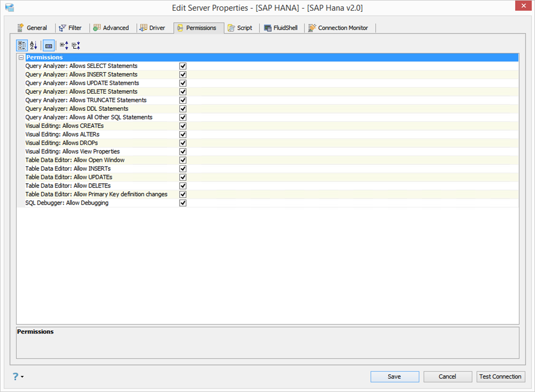Click the Categorized view toolbar icon
This screenshot has height=392, width=535.
coord(22,46)
